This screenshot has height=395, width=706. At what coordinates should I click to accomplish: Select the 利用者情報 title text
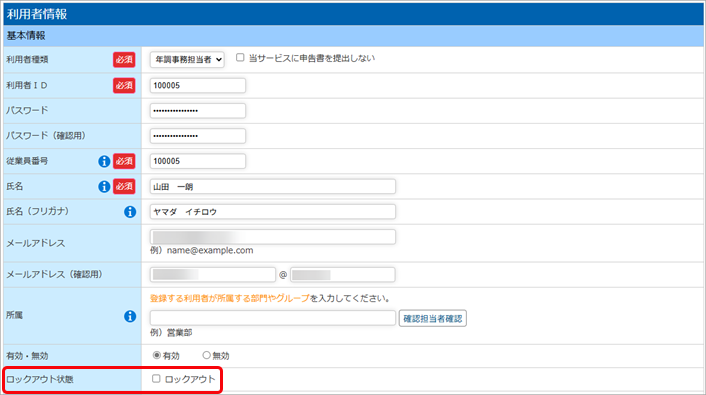(x=37, y=14)
